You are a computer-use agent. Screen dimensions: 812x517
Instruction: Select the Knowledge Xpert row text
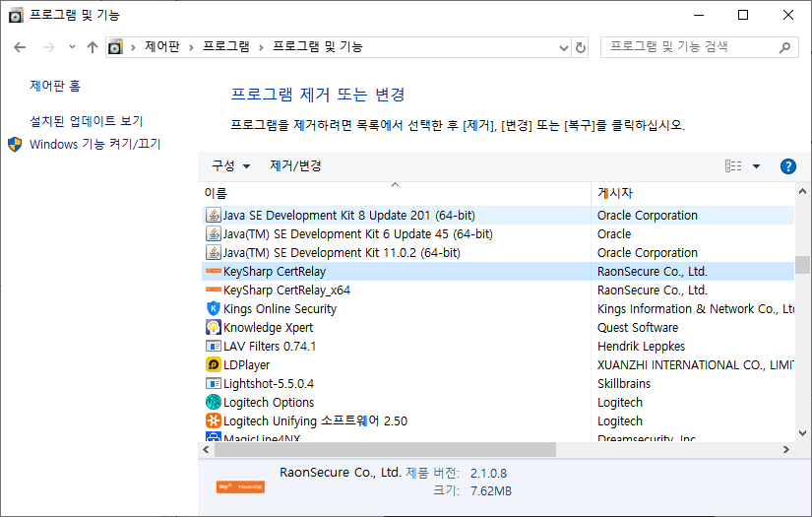tap(269, 327)
